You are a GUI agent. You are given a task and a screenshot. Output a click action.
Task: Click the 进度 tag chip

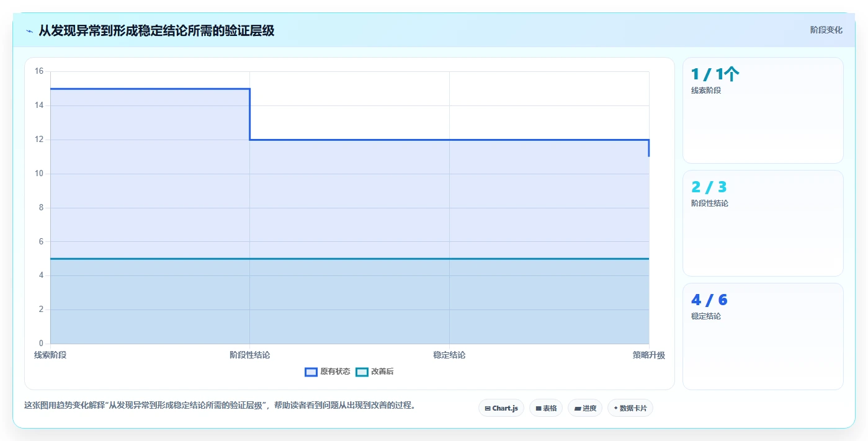pyautogui.click(x=585, y=408)
